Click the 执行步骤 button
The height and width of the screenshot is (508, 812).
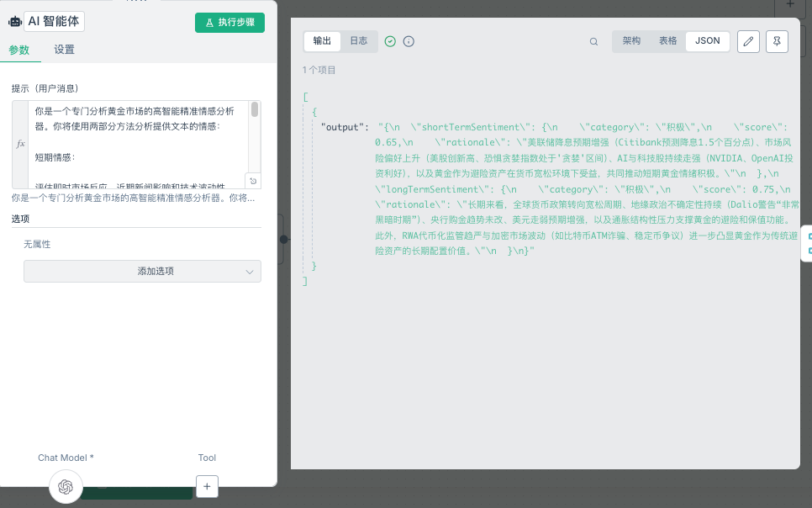tap(229, 23)
